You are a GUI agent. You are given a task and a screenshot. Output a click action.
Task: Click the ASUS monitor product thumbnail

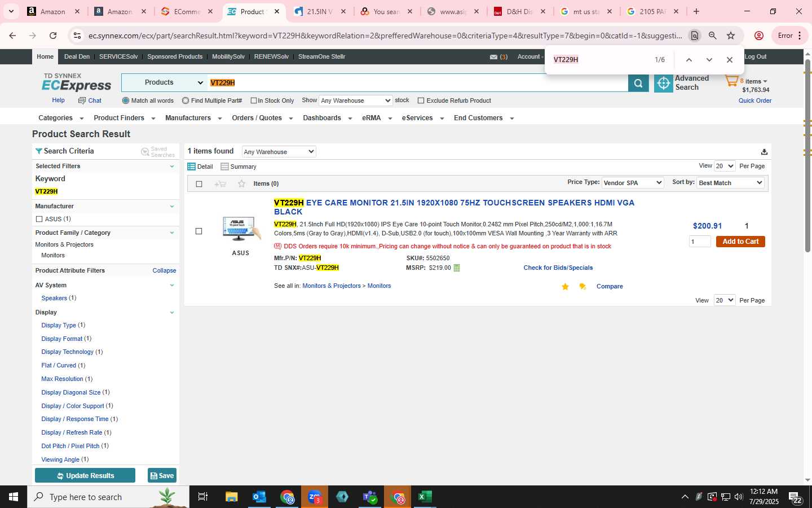241,229
